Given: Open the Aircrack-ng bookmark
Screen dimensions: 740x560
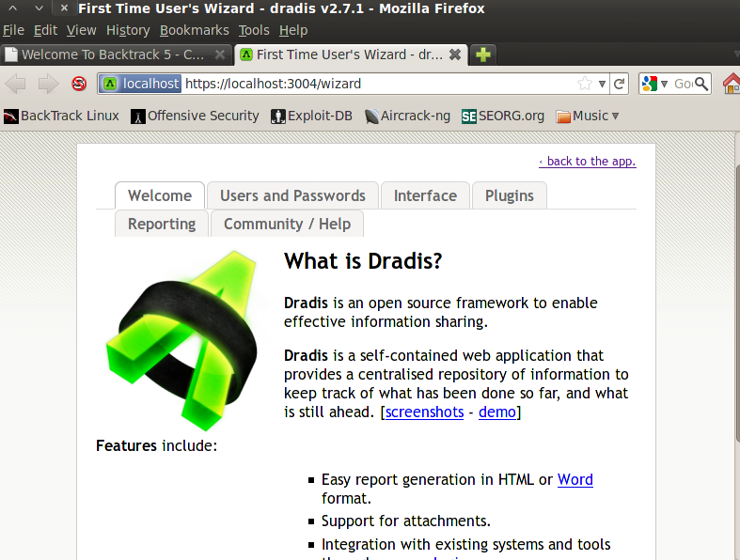Looking at the screenshot, I should (x=408, y=117).
